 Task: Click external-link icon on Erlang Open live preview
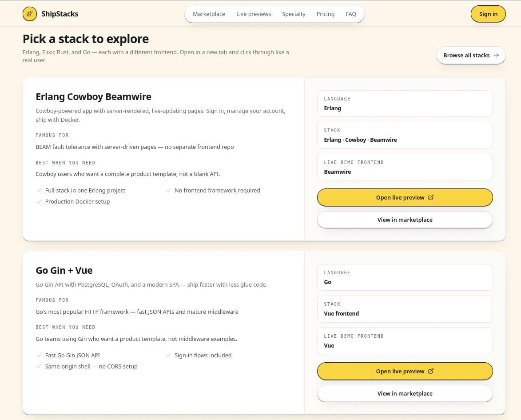431,197
